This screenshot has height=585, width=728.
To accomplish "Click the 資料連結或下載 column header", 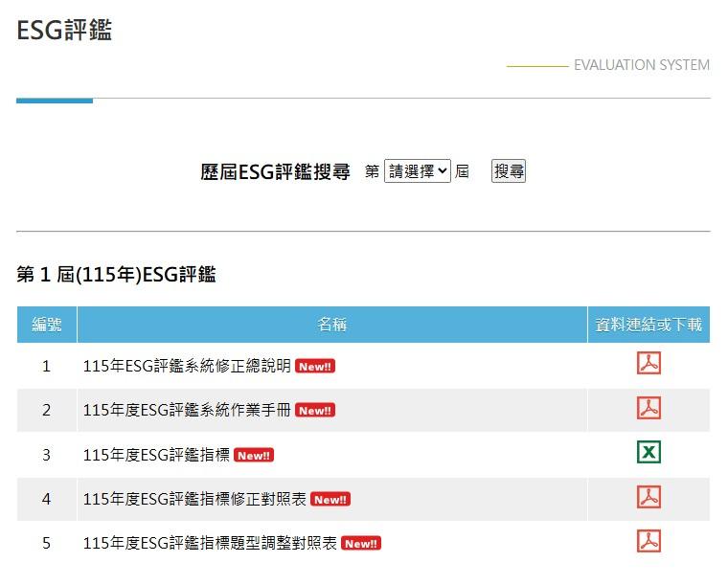I will [x=648, y=325].
